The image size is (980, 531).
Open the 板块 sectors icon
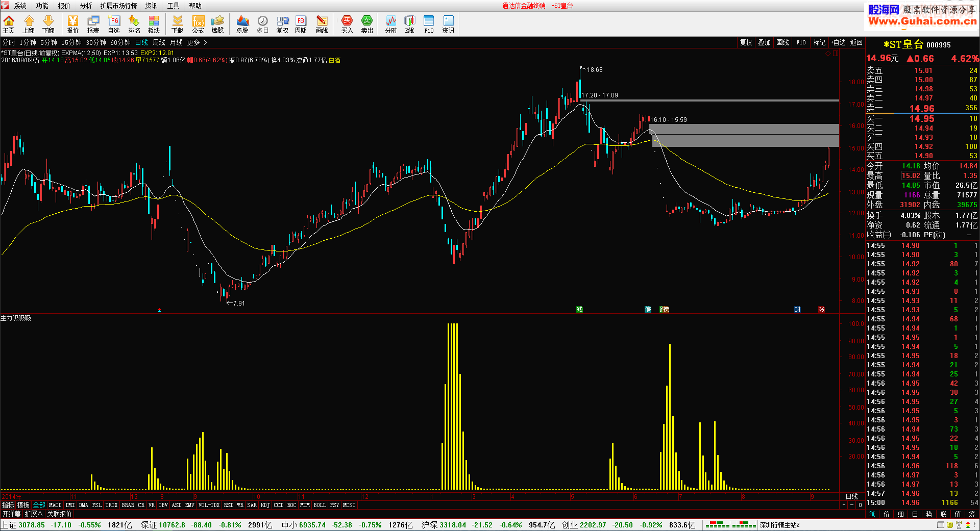tap(154, 24)
